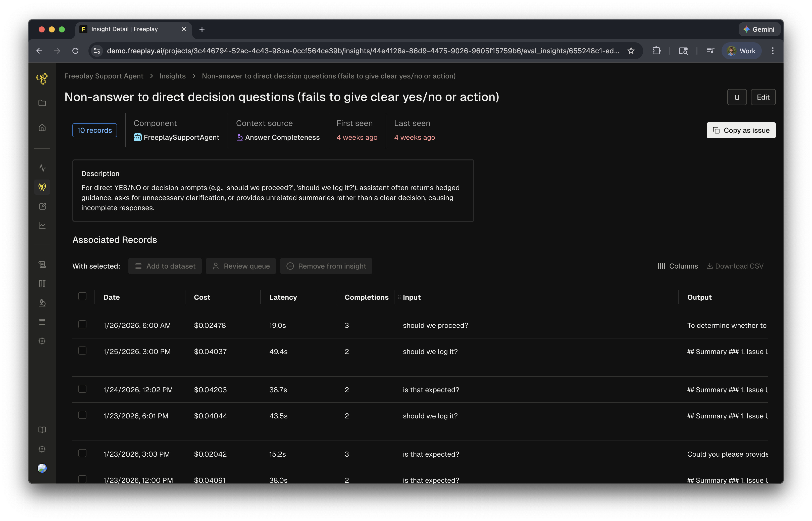Bookmark page with the star icon

(x=631, y=51)
